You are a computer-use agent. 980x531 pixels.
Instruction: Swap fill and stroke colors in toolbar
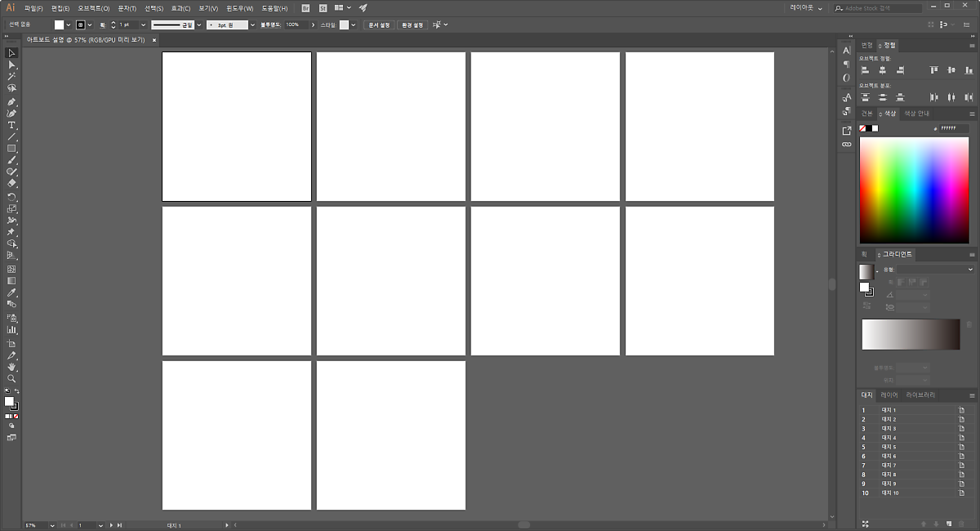click(x=18, y=393)
